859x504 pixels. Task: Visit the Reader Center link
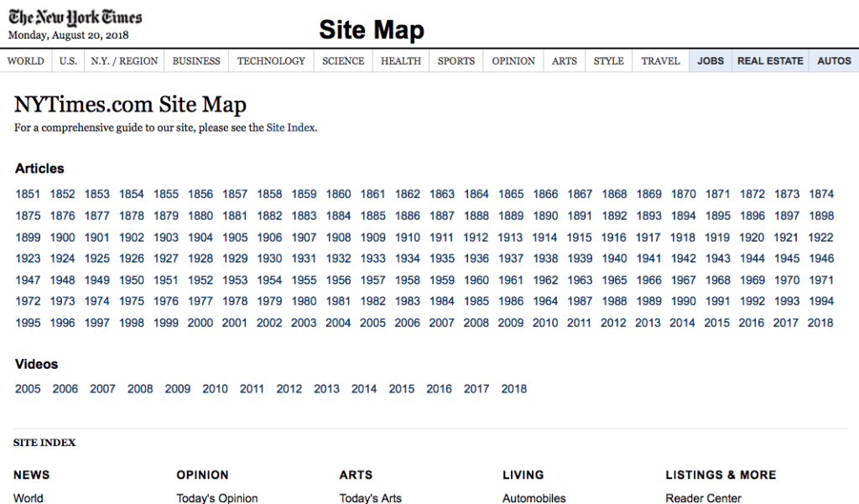tap(703, 498)
